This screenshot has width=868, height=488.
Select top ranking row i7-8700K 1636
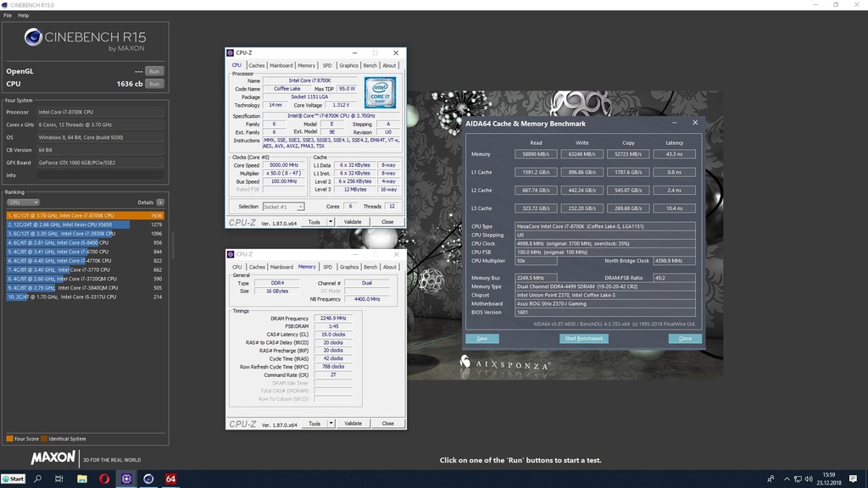point(85,216)
